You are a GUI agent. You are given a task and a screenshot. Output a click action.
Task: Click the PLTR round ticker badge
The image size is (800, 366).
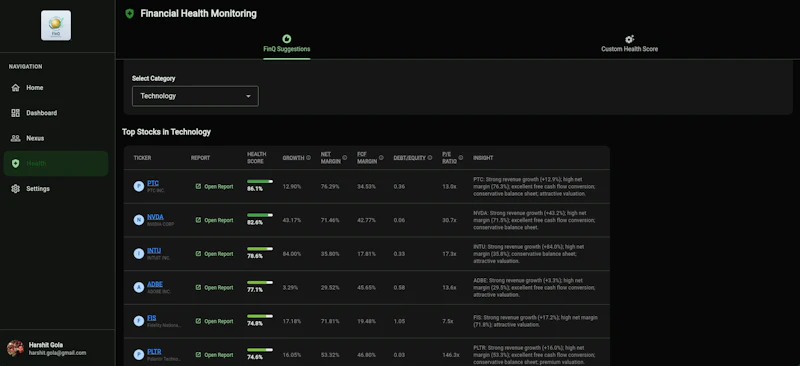pyautogui.click(x=139, y=354)
